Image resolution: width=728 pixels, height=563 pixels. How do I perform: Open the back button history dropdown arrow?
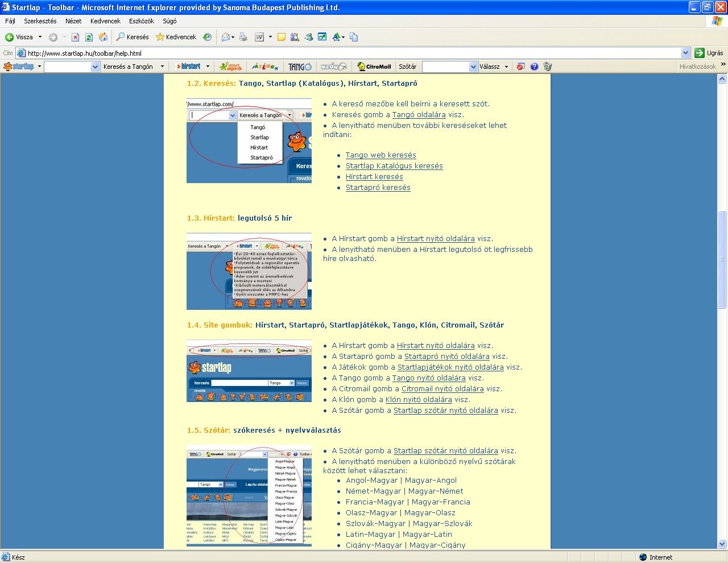click(x=40, y=37)
